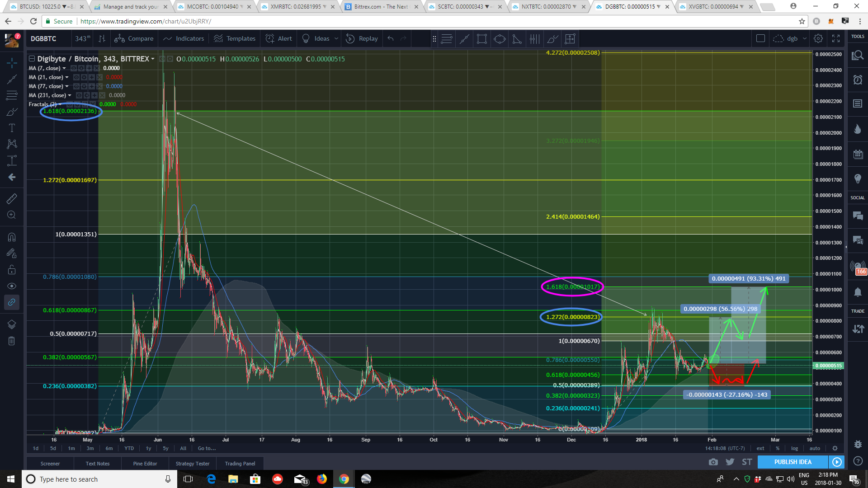
Task: Set the chart range to YTD
Action: coord(129,449)
